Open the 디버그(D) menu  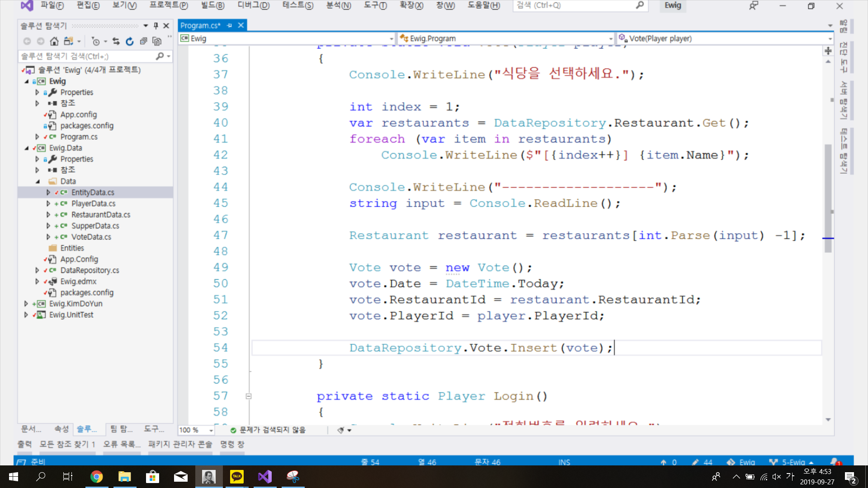coord(253,5)
